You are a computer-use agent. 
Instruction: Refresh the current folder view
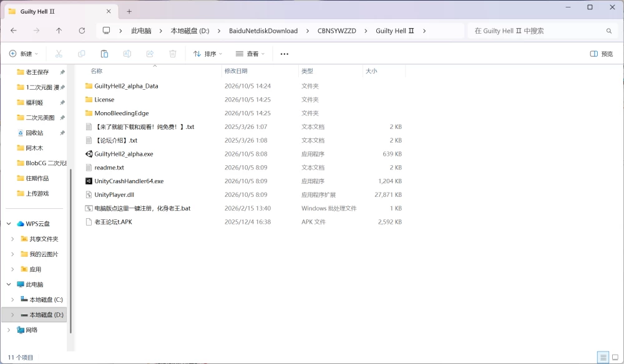click(82, 31)
